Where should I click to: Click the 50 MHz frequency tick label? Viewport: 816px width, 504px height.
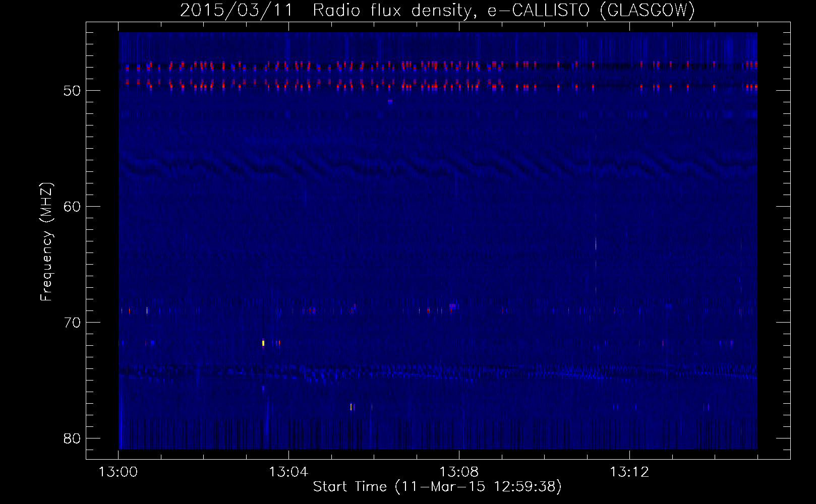(x=72, y=91)
